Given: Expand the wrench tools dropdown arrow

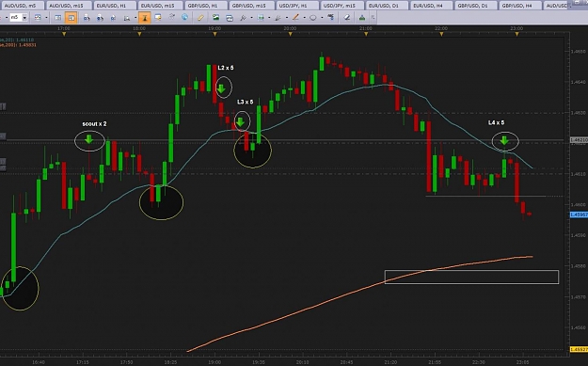Looking at the screenshot, I should coord(251,18).
